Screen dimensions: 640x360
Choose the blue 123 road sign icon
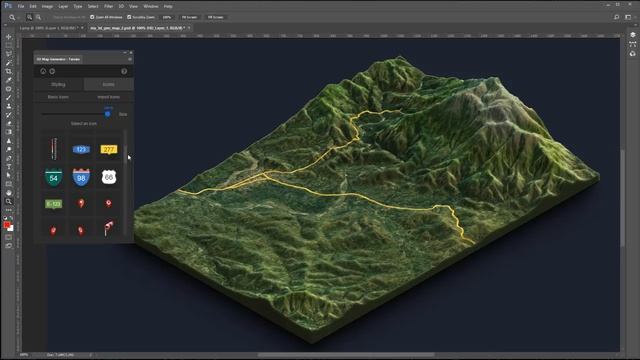81,149
